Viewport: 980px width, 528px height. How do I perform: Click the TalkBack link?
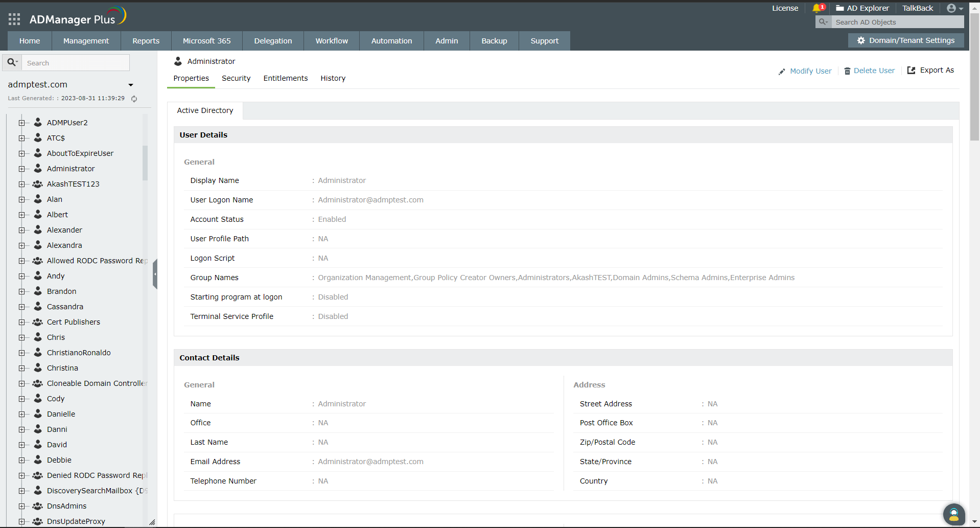[918, 8]
